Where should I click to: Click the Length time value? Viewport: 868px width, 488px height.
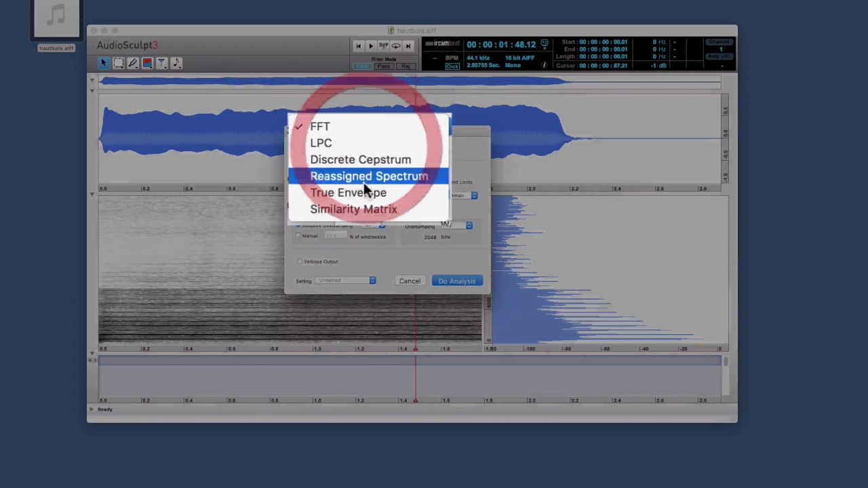click(604, 58)
